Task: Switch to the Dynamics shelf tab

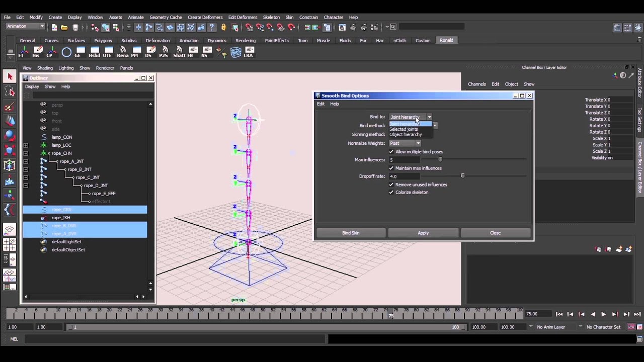Action: (217, 40)
